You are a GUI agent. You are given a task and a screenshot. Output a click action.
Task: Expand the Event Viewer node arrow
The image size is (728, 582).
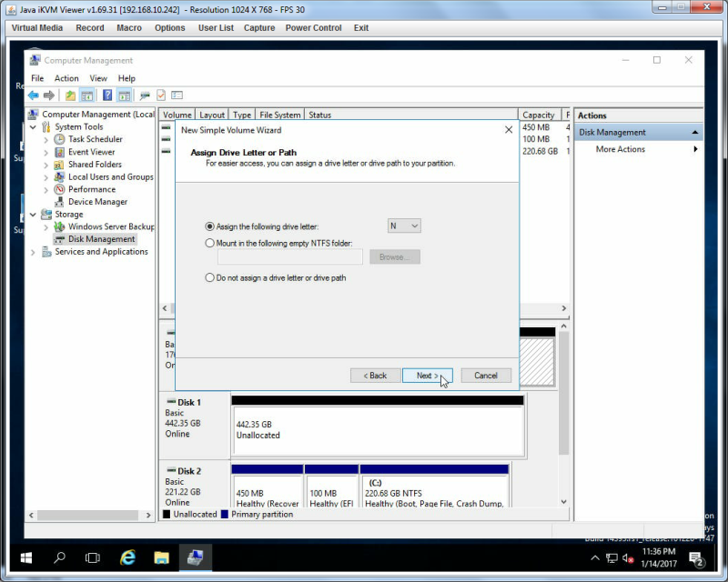[46, 152]
